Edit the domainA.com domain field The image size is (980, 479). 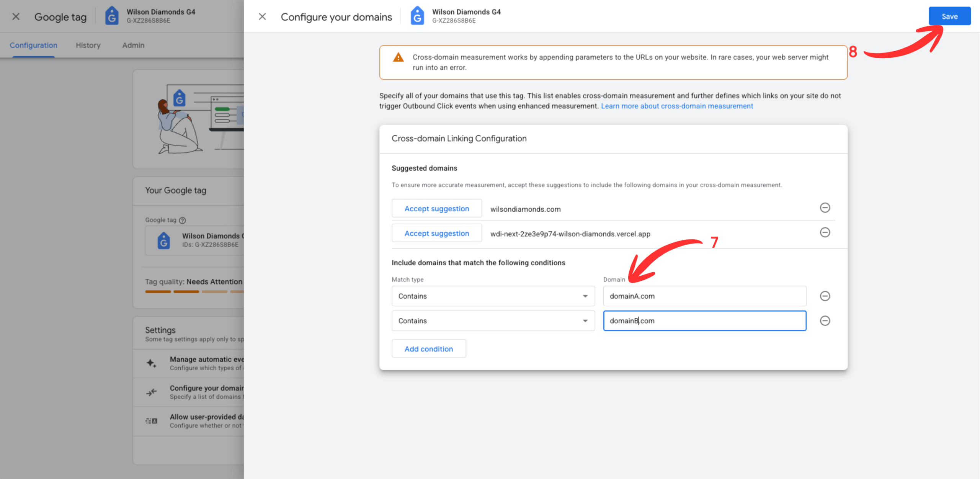pos(705,296)
